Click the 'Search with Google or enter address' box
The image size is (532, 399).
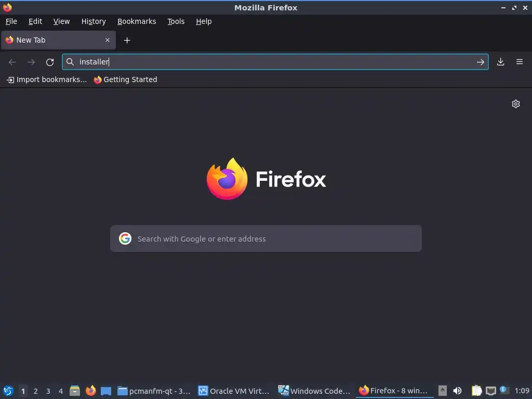point(266,238)
